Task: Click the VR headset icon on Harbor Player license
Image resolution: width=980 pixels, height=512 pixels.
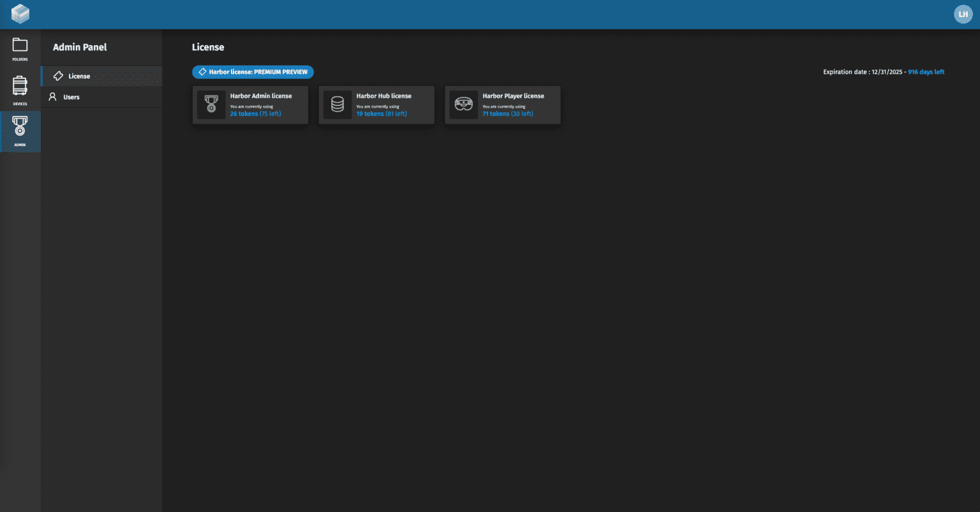Action: (463, 105)
